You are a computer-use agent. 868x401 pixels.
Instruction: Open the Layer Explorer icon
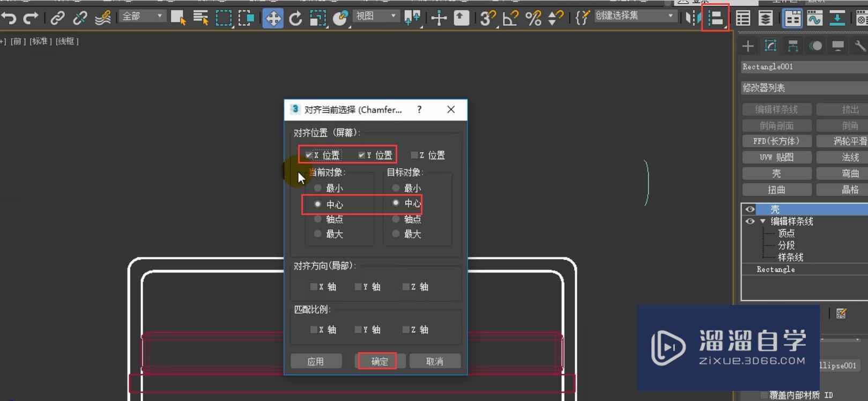766,18
